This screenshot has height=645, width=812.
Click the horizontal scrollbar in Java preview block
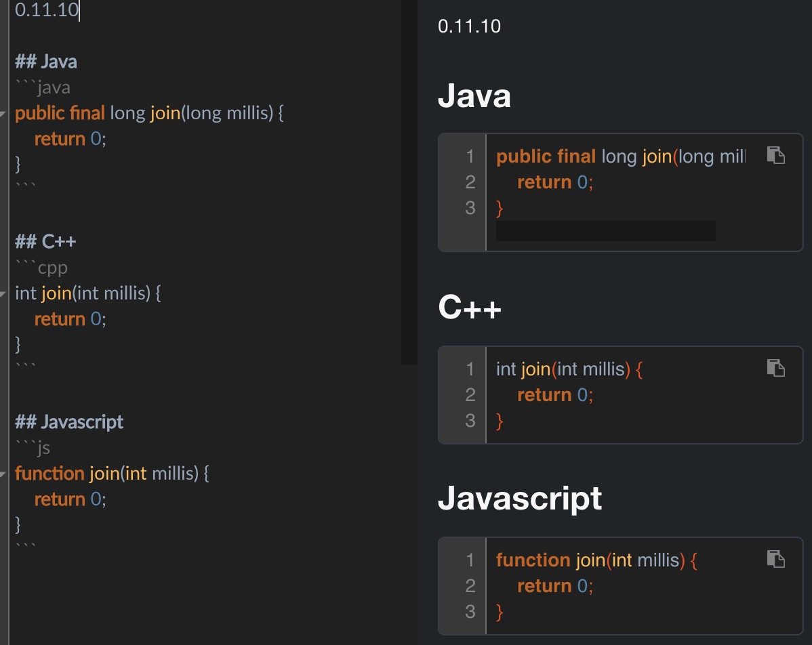point(605,231)
